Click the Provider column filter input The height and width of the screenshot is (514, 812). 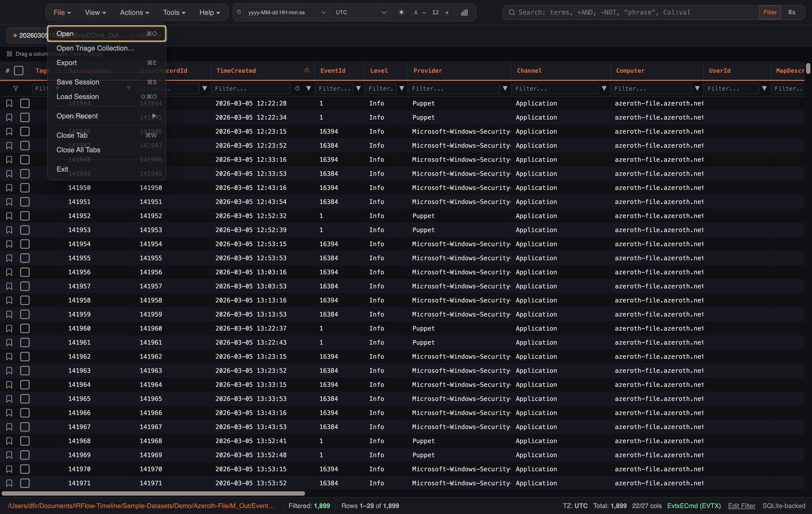point(454,88)
